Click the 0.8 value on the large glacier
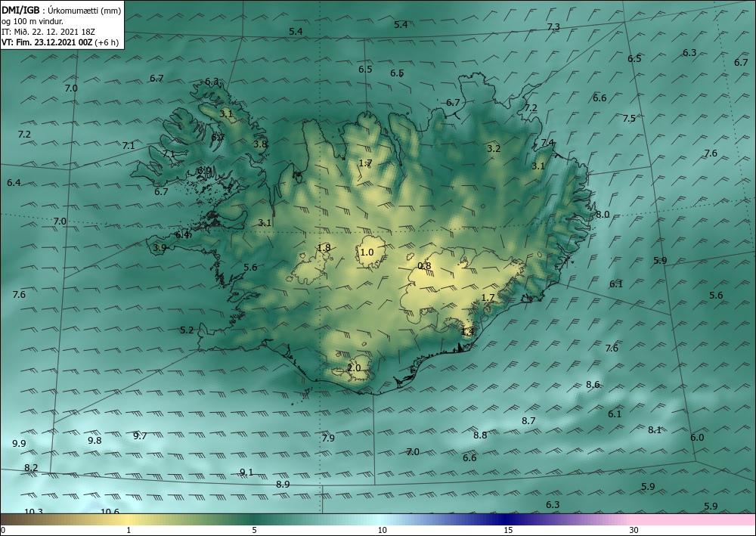 pyautogui.click(x=424, y=265)
